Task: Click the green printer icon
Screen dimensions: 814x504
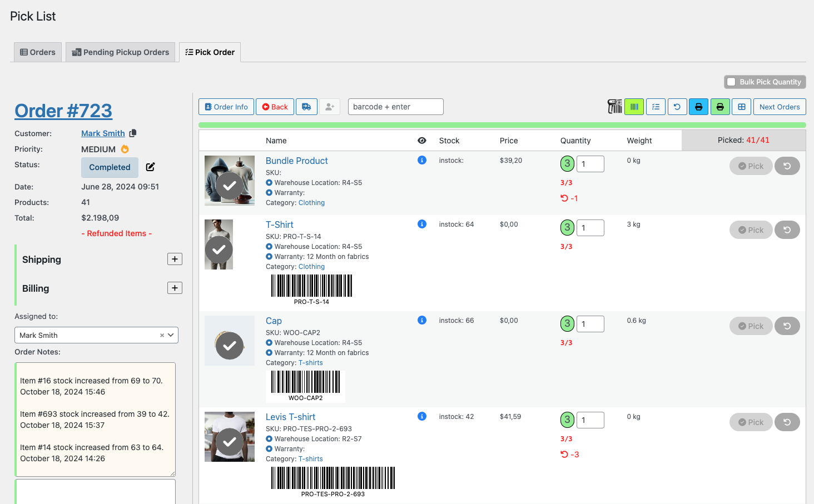Action: point(720,106)
